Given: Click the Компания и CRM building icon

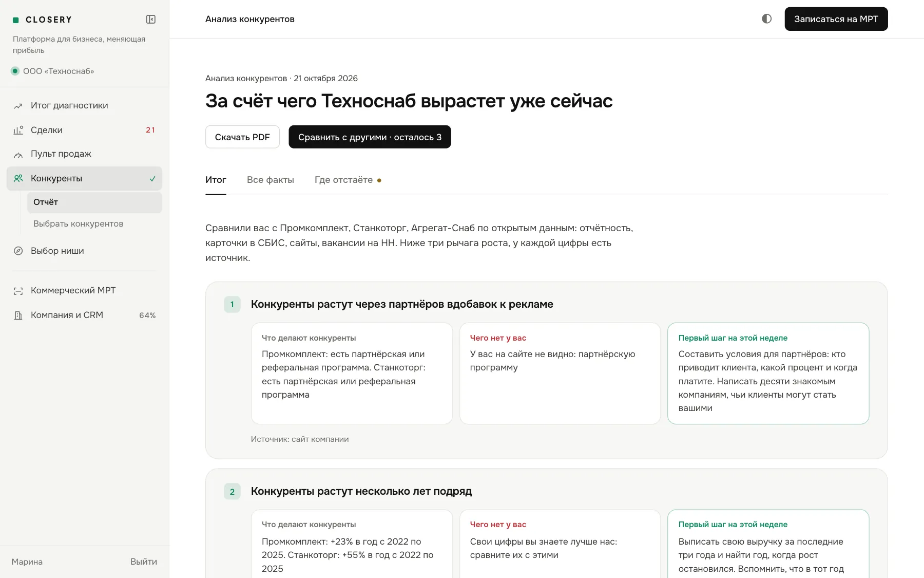Looking at the screenshot, I should pyautogui.click(x=18, y=315).
